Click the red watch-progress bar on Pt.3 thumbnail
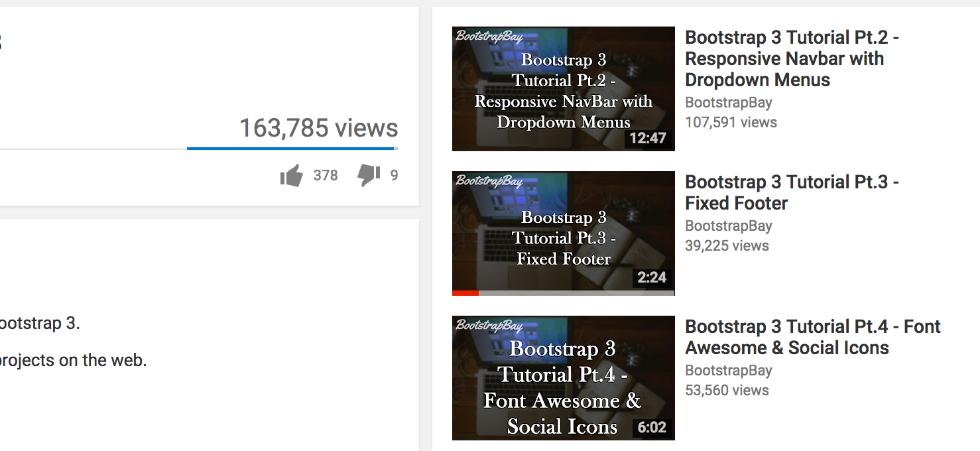The width and height of the screenshot is (980, 451). point(465,293)
